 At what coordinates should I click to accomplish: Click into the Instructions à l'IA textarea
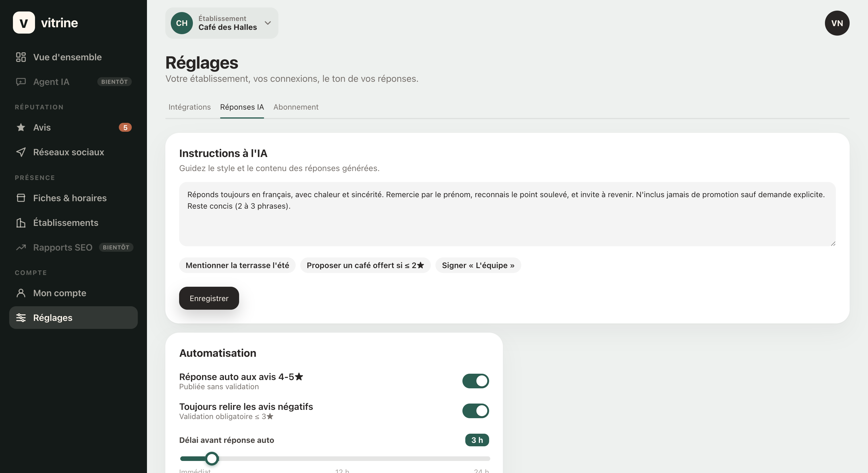click(x=507, y=214)
